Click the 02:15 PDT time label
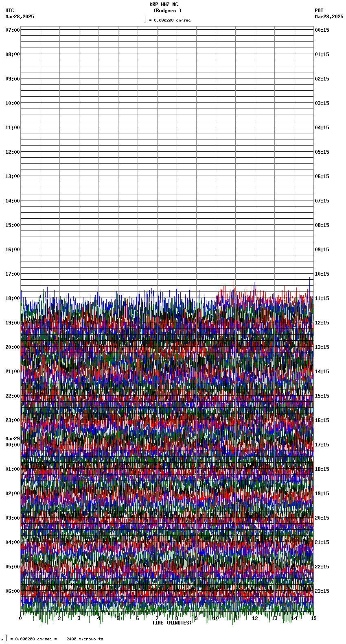Viewport: 346px width, 644px height. pos(322,79)
